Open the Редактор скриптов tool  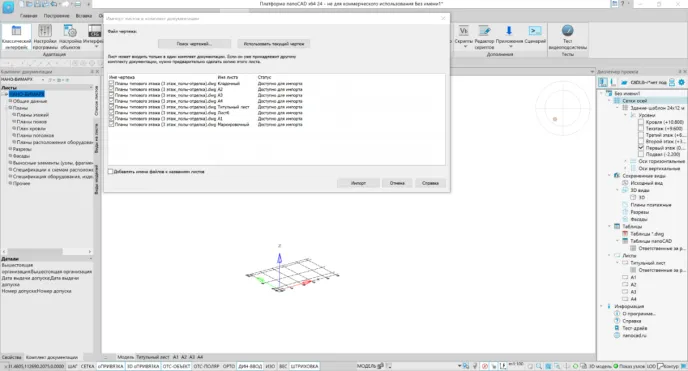pyautogui.click(x=484, y=36)
